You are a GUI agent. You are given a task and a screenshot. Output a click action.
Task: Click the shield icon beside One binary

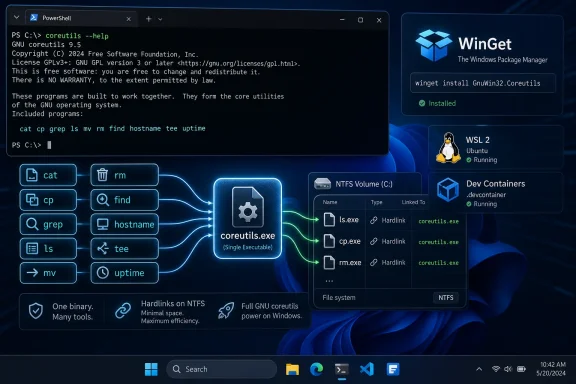[x=36, y=311]
